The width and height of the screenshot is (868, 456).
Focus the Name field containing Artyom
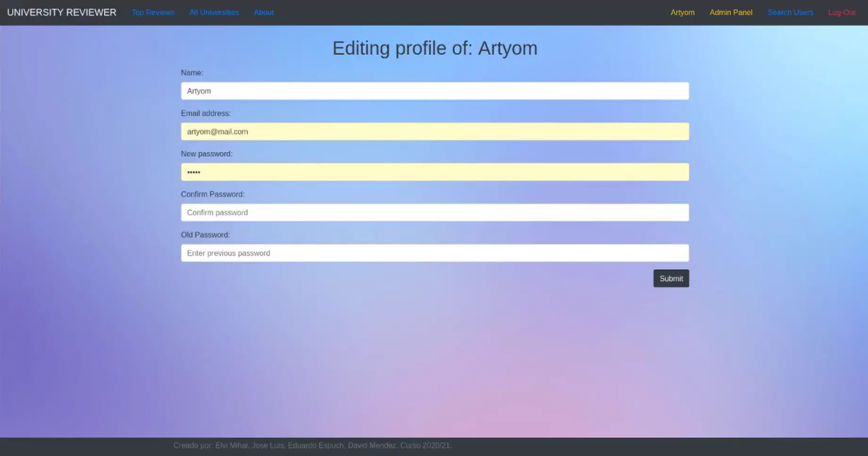point(435,91)
